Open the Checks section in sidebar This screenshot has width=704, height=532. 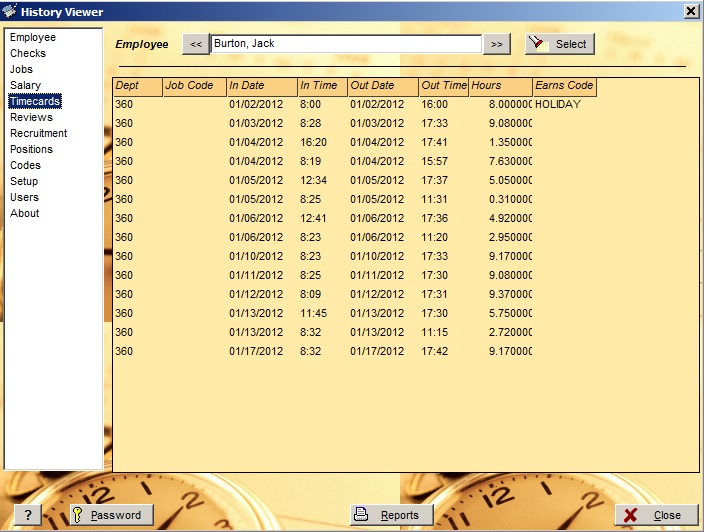click(28, 53)
